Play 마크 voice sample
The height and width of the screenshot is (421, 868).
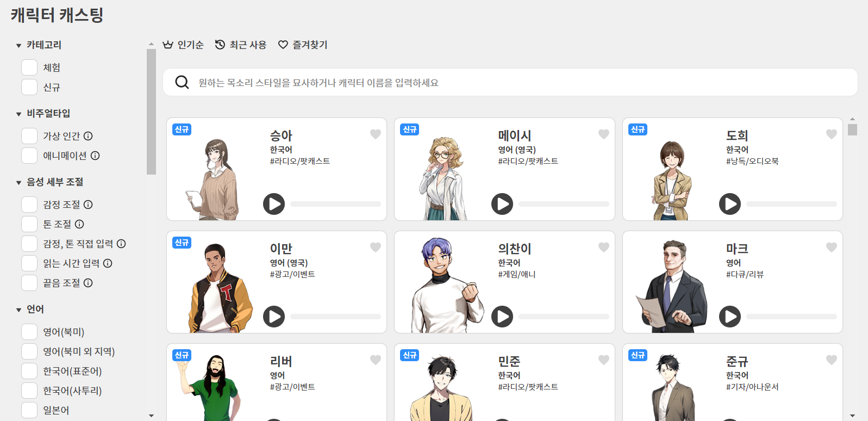point(730,317)
